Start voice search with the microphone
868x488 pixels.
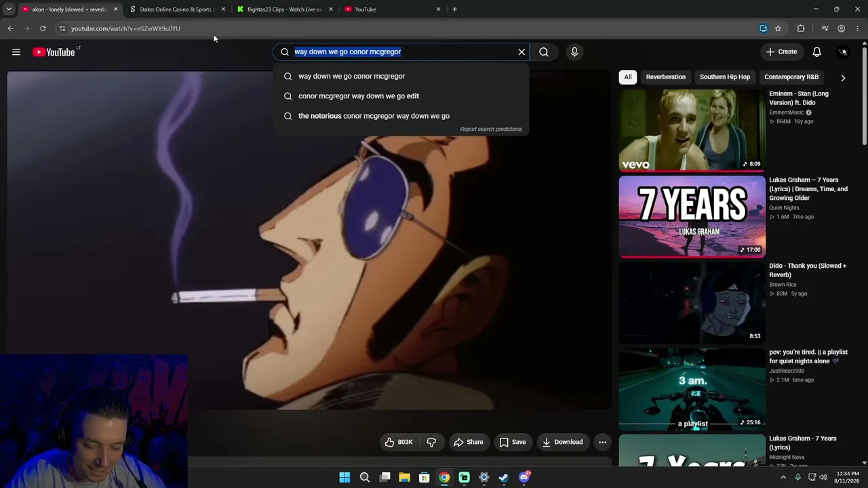pyautogui.click(x=574, y=52)
